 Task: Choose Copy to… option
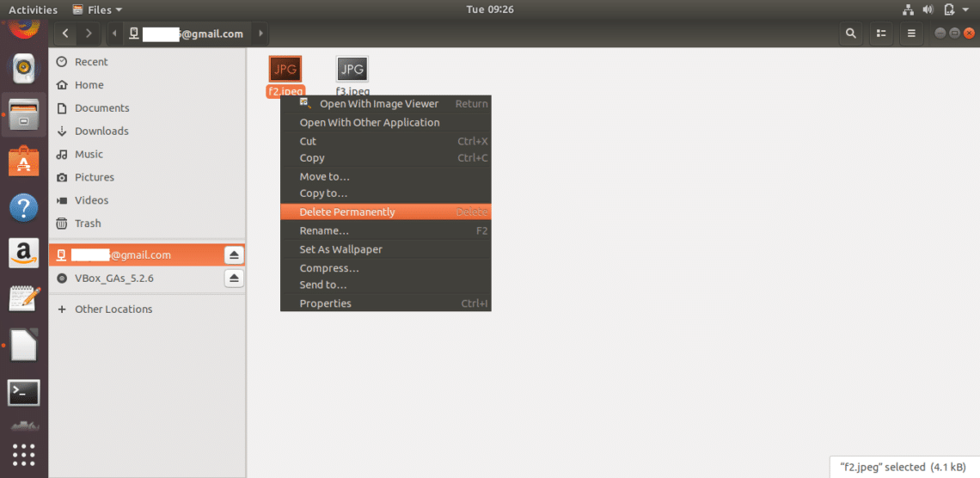[386, 193]
